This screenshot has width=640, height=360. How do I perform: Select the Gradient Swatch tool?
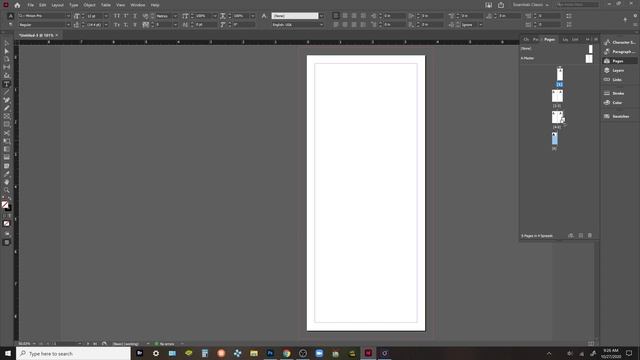point(7,150)
